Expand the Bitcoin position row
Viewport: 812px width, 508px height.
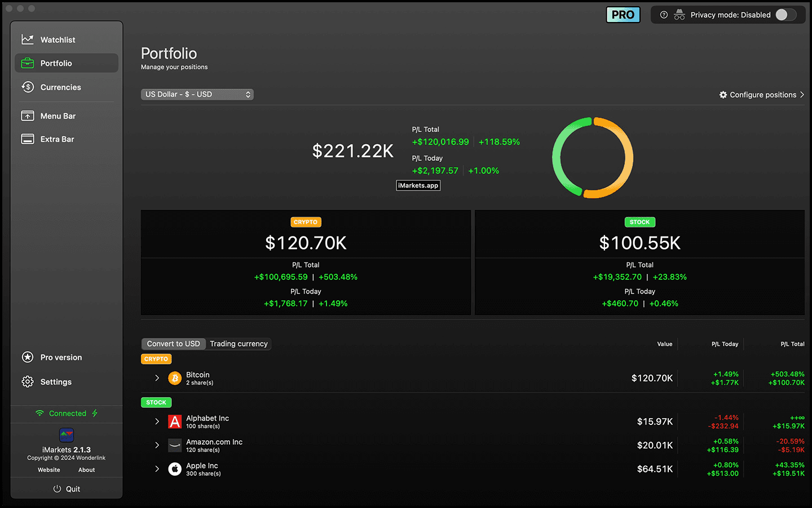pos(157,378)
